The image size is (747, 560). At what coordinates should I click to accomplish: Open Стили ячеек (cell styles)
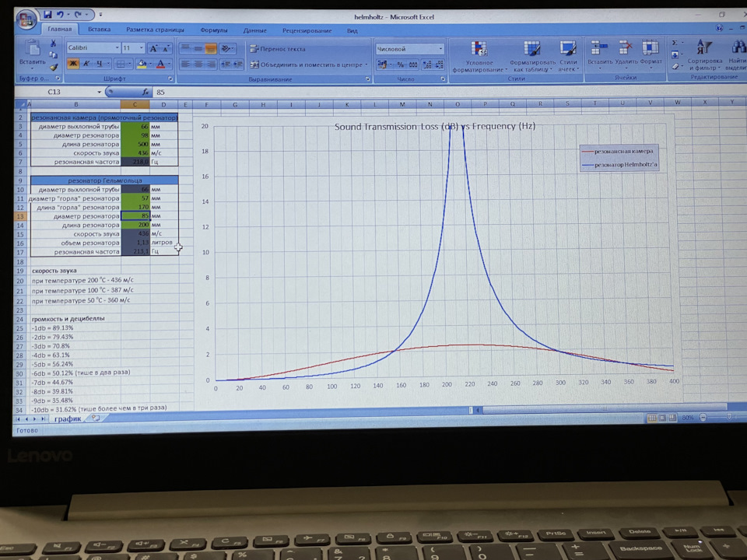[x=568, y=57]
